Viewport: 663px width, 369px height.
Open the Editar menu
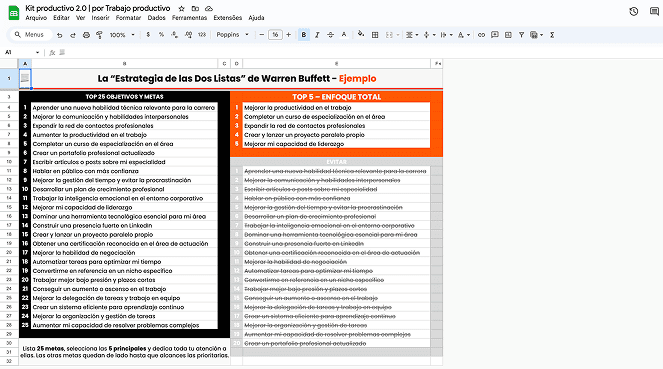pos(61,18)
